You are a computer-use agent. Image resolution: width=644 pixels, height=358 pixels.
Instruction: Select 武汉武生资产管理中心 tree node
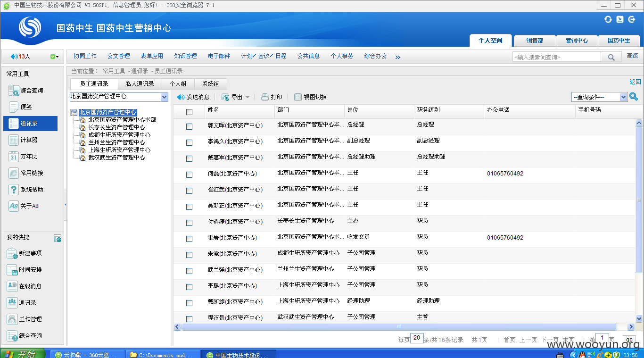pos(116,158)
